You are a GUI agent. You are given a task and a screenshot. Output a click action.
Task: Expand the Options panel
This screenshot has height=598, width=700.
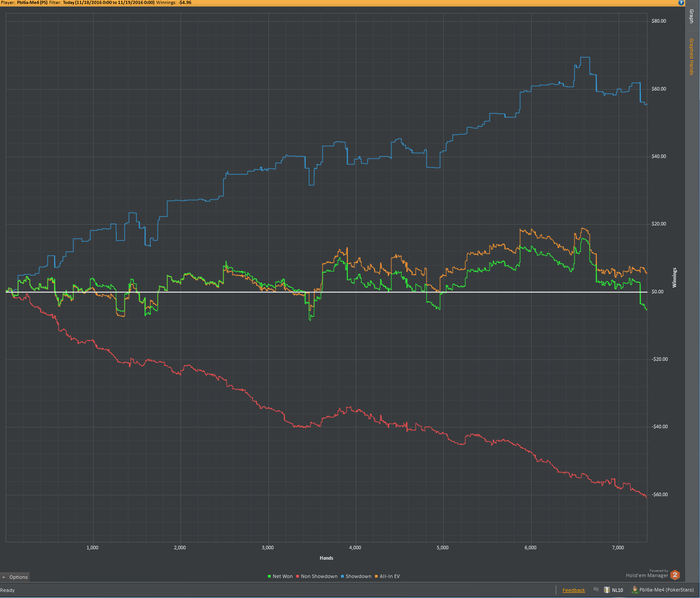15,577
